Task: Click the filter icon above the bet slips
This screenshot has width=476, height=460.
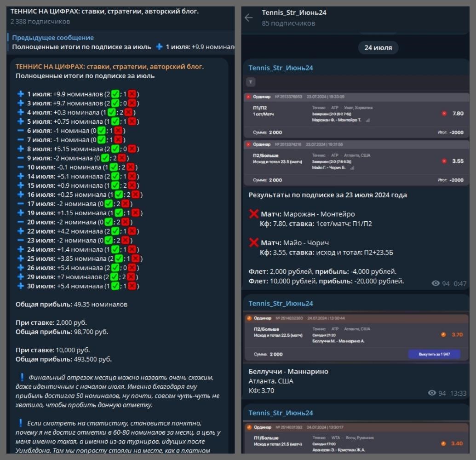Action: tap(251, 82)
